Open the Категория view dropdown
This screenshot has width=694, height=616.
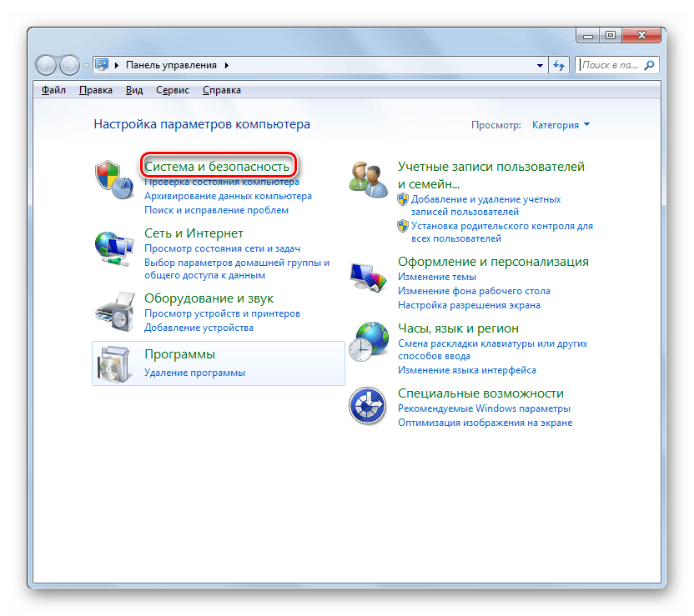click(561, 125)
